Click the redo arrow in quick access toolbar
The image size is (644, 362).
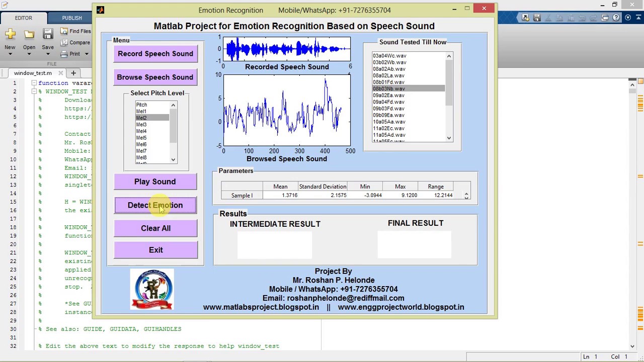(x=594, y=18)
